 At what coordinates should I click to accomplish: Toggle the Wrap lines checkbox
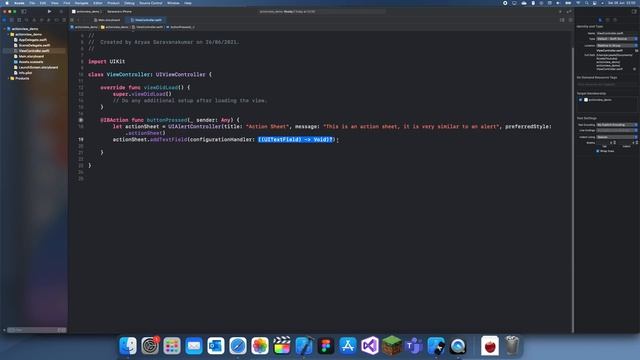point(598,151)
